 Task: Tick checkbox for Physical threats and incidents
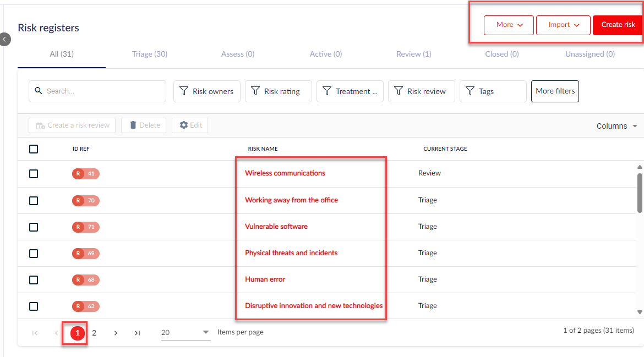[x=34, y=254]
